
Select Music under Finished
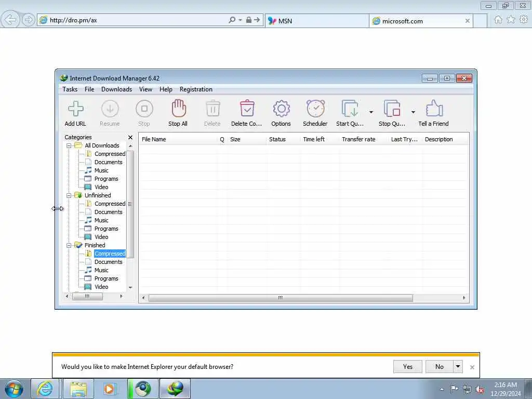tap(101, 270)
